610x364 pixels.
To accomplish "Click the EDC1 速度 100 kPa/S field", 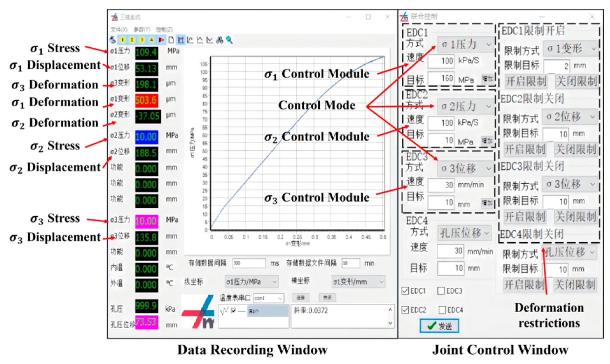I will click(x=441, y=61).
